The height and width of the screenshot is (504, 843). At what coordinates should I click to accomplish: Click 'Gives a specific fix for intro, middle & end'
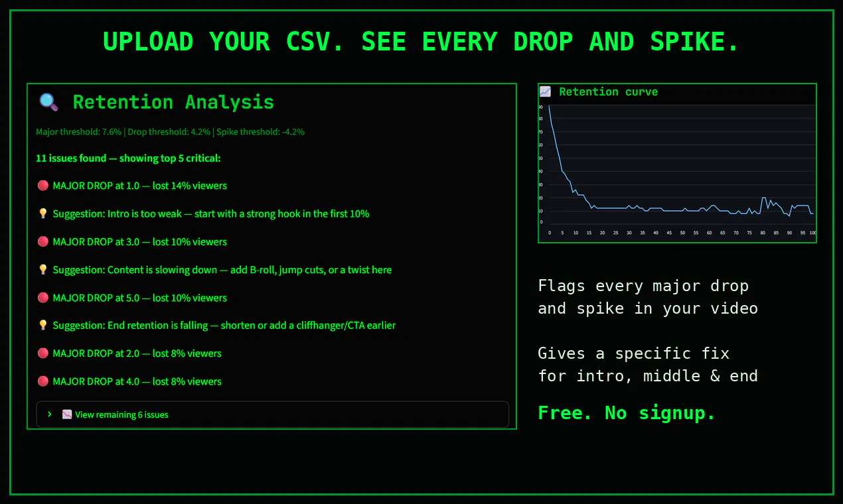[x=648, y=365]
